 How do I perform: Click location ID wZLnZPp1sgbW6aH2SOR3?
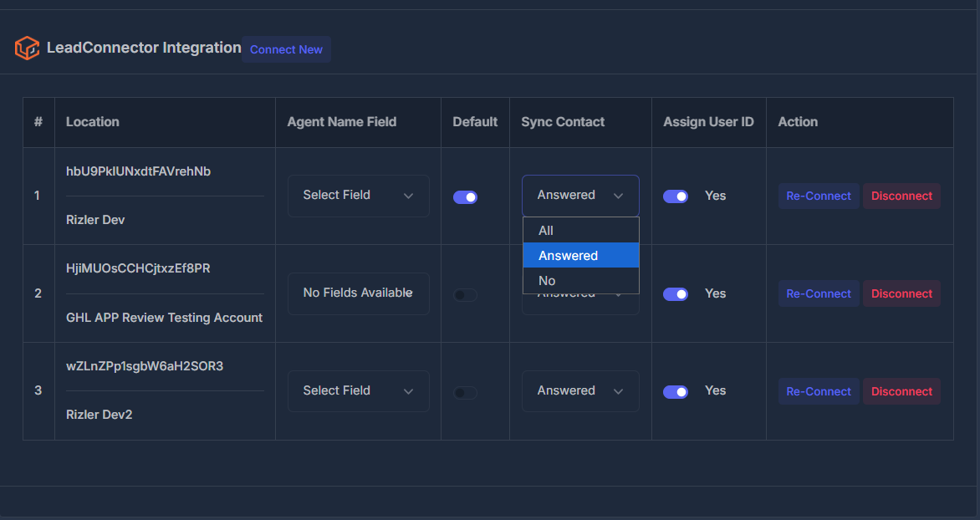(x=145, y=365)
